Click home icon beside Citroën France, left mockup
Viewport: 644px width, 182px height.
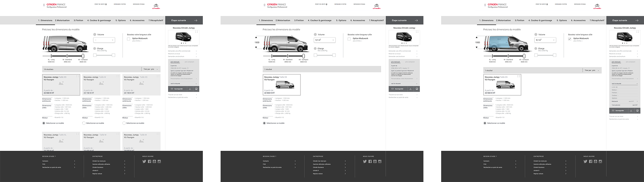(x=44, y=5)
